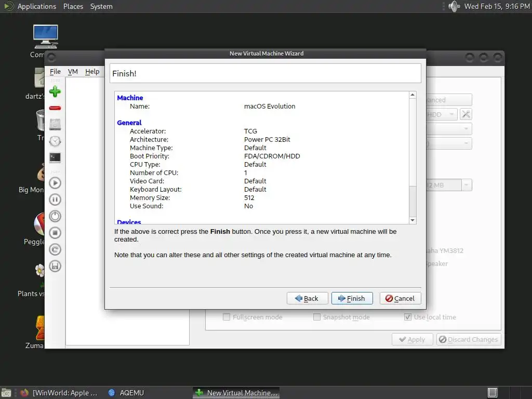The height and width of the screenshot is (399, 532).
Task: Click the 'Finish!' wizard page title
Action: click(124, 74)
